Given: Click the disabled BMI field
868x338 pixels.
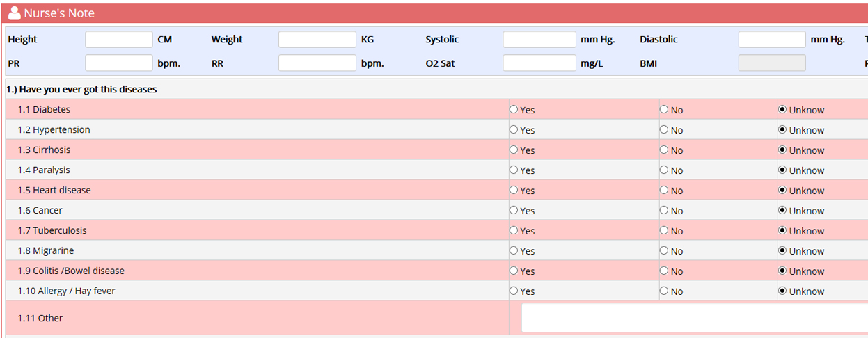Looking at the screenshot, I should pyautogui.click(x=771, y=63).
